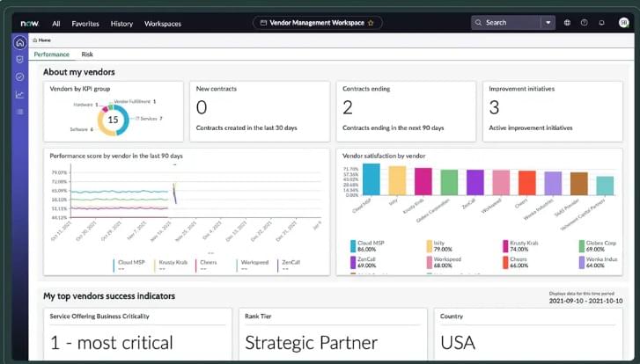Click Cloud MSP swatch in satisfaction legend
Image resolution: width=640 pixels, height=364 pixels.
tap(353, 246)
